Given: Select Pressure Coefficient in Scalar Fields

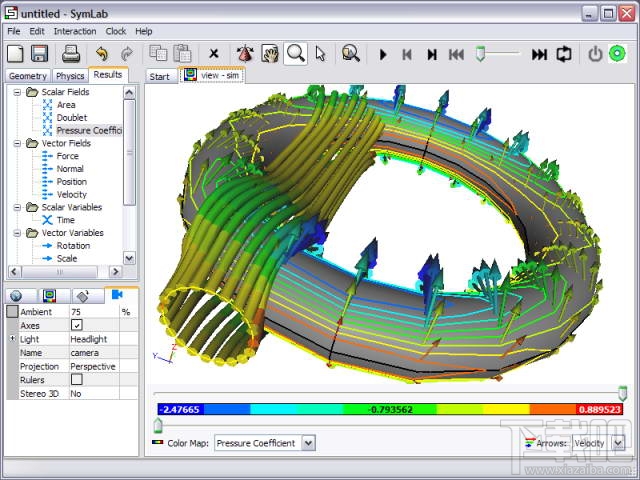Looking at the screenshot, I should (x=88, y=130).
